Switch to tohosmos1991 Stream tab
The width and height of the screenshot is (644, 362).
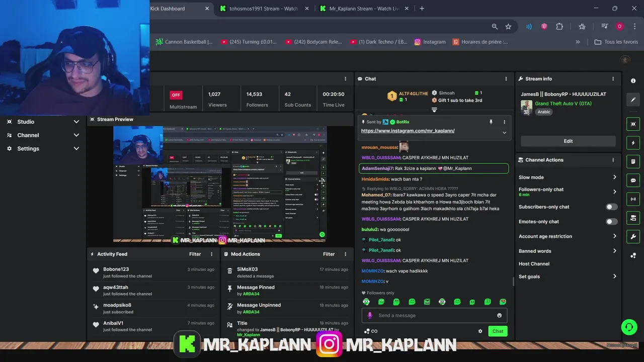tap(264, 9)
